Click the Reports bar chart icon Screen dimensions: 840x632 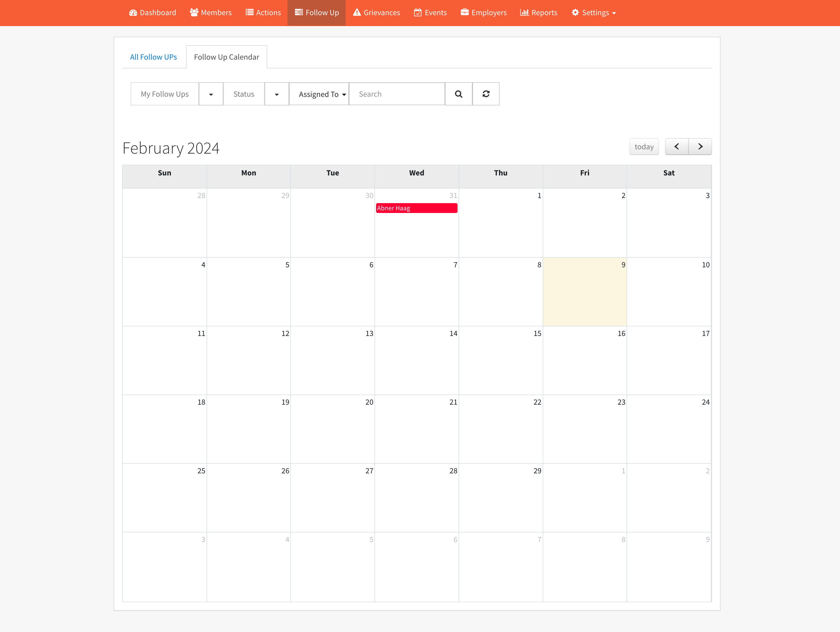524,13
